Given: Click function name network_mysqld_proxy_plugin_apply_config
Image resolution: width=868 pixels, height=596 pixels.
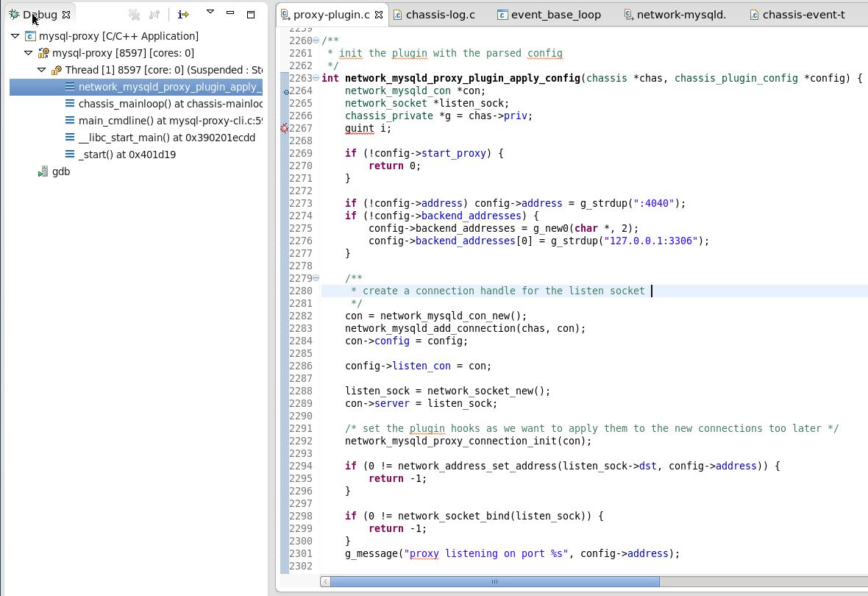Looking at the screenshot, I should [462, 78].
